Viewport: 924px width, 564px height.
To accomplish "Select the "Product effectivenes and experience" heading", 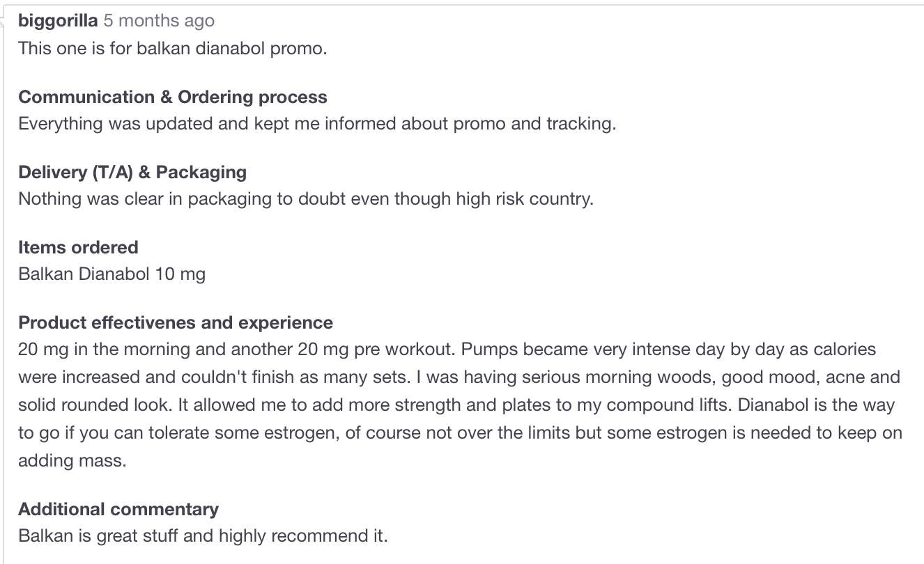I will 176,323.
